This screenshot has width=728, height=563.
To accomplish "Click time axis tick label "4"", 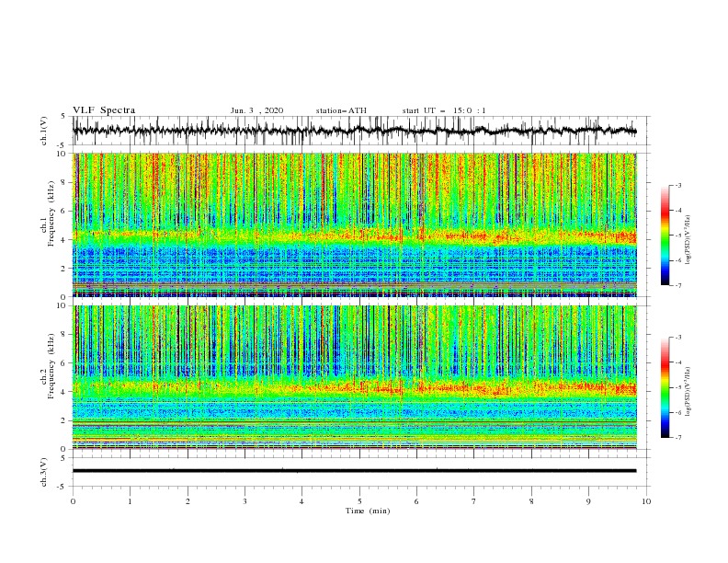I will coord(301,501).
